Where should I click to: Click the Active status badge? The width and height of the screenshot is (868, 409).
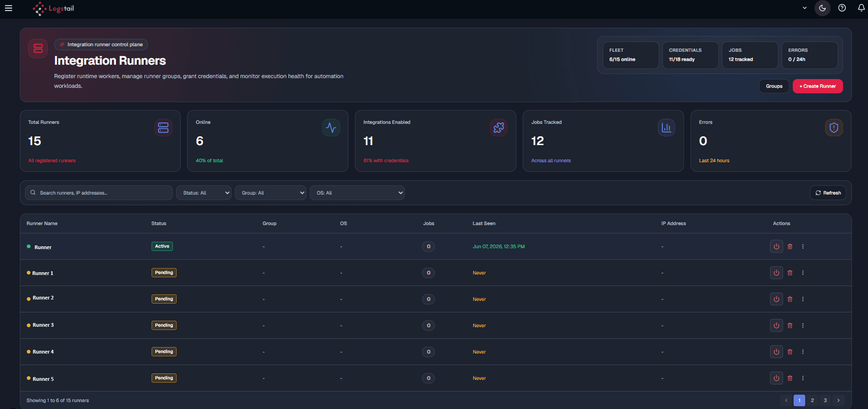pyautogui.click(x=162, y=246)
